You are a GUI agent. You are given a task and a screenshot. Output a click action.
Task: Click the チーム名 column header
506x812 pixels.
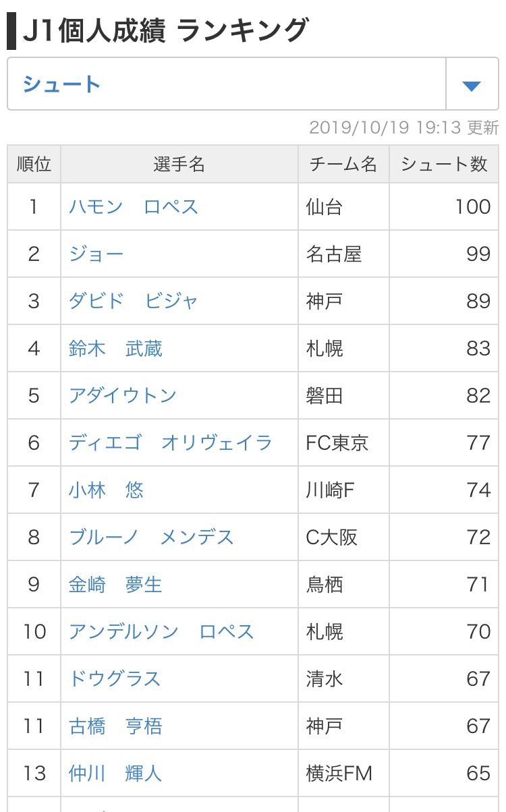[343, 164]
